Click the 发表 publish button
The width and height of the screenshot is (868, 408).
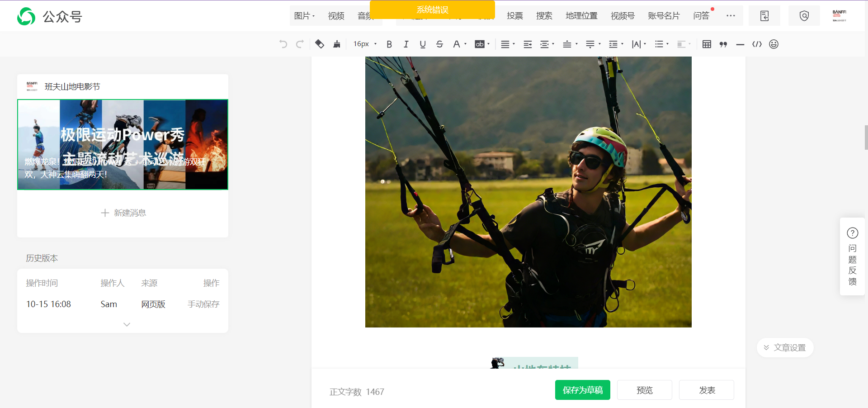tap(707, 390)
